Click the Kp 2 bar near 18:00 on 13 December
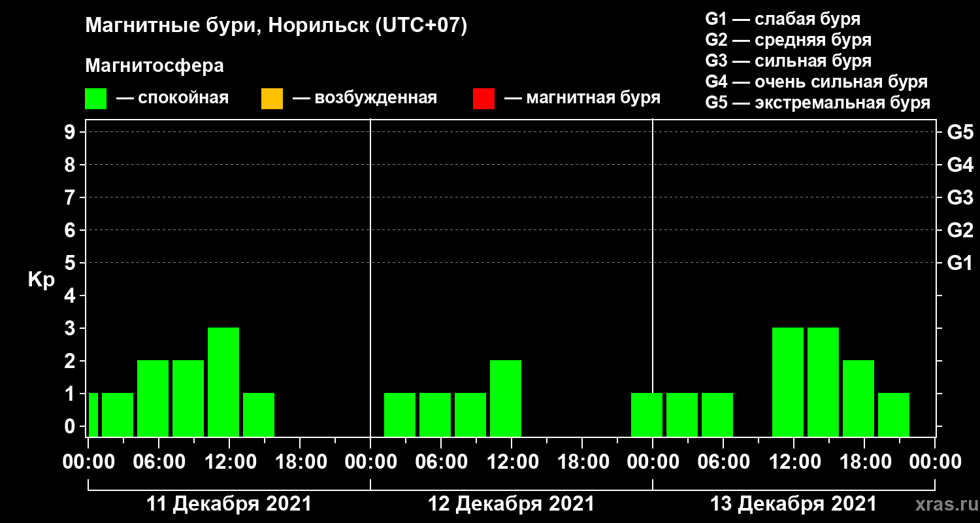Image resolution: width=980 pixels, height=523 pixels. tap(858, 398)
